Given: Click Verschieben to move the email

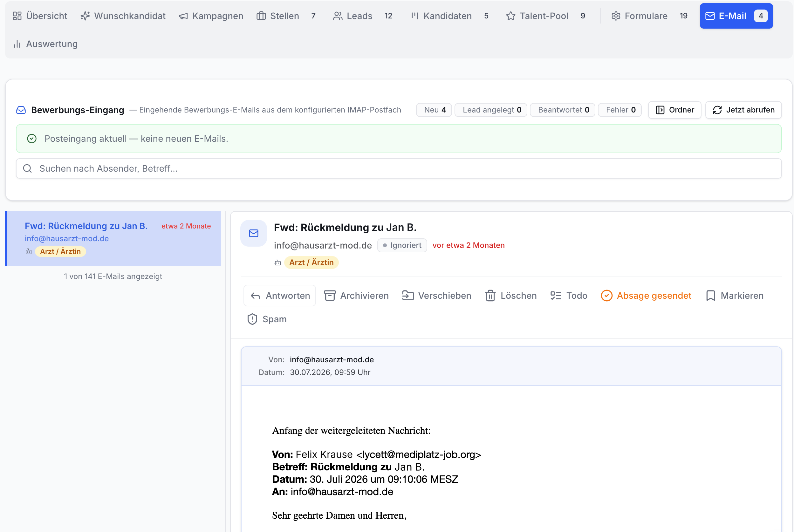Looking at the screenshot, I should (x=436, y=296).
